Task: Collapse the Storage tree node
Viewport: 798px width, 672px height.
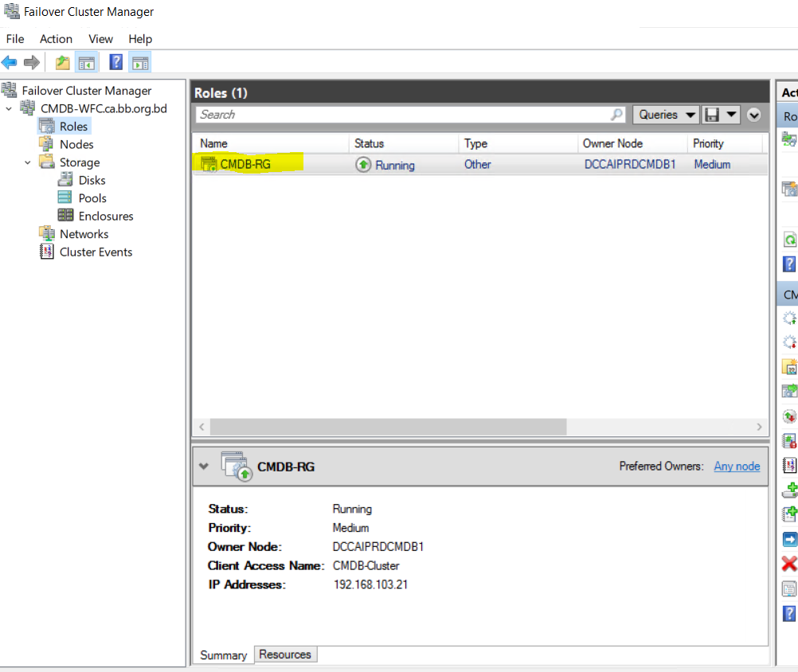Action: 28,162
